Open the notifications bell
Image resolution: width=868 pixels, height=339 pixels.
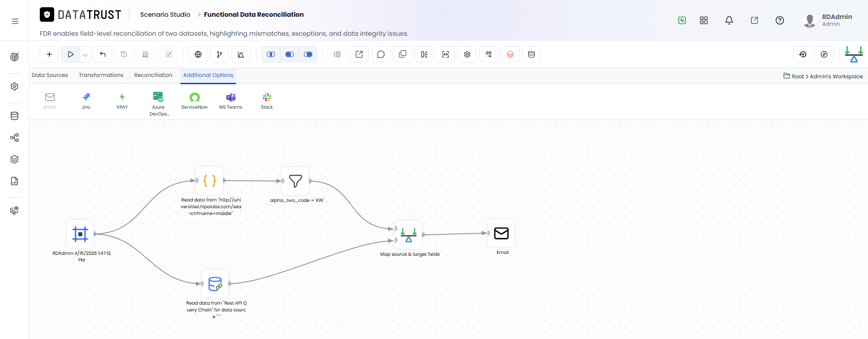pos(729,20)
